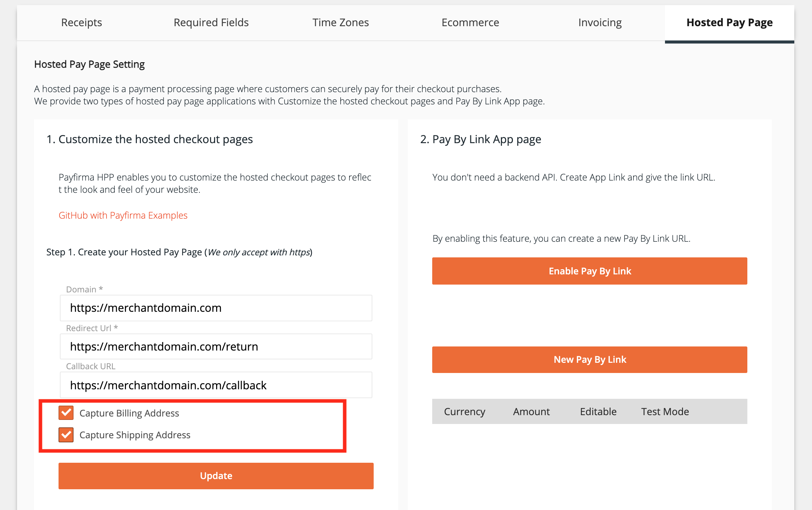Click the Redirect Url field
Viewport: 812px width, 510px height.
(216, 346)
